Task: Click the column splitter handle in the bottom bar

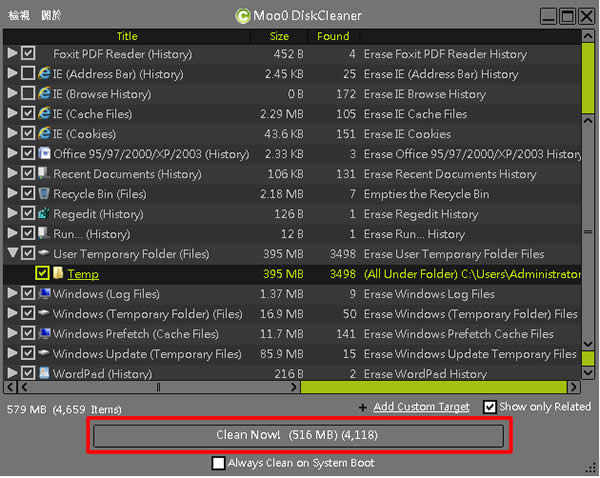Action: pyautogui.click(x=158, y=387)
